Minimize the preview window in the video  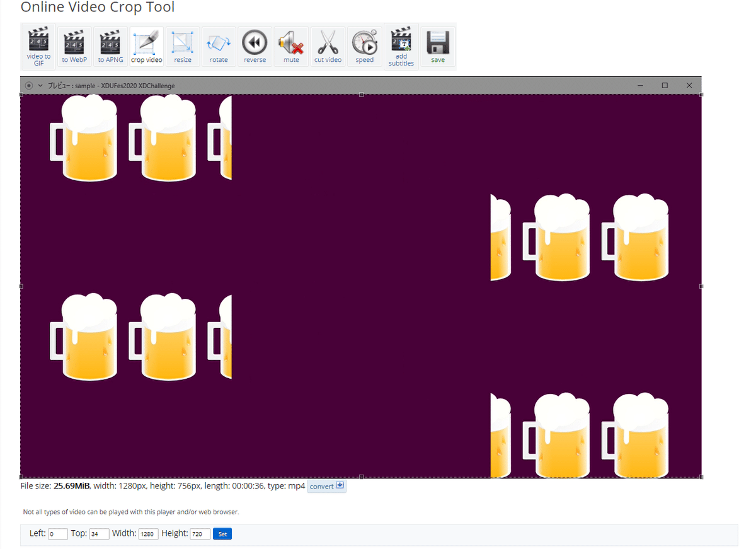point(640,85)
